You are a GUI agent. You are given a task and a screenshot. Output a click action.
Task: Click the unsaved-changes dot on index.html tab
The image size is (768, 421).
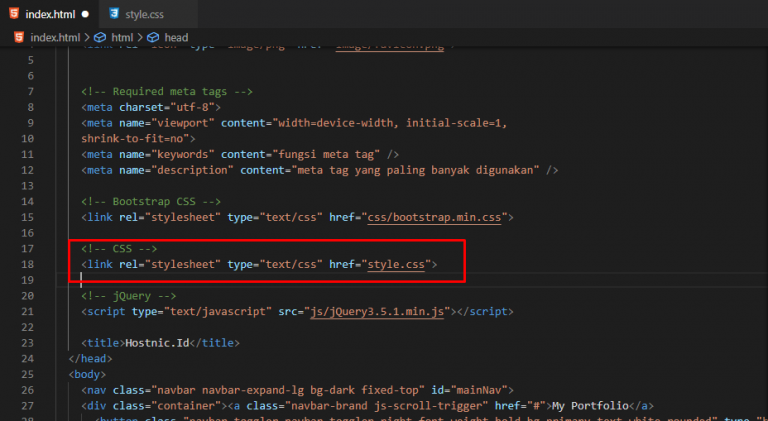point(85,15)
